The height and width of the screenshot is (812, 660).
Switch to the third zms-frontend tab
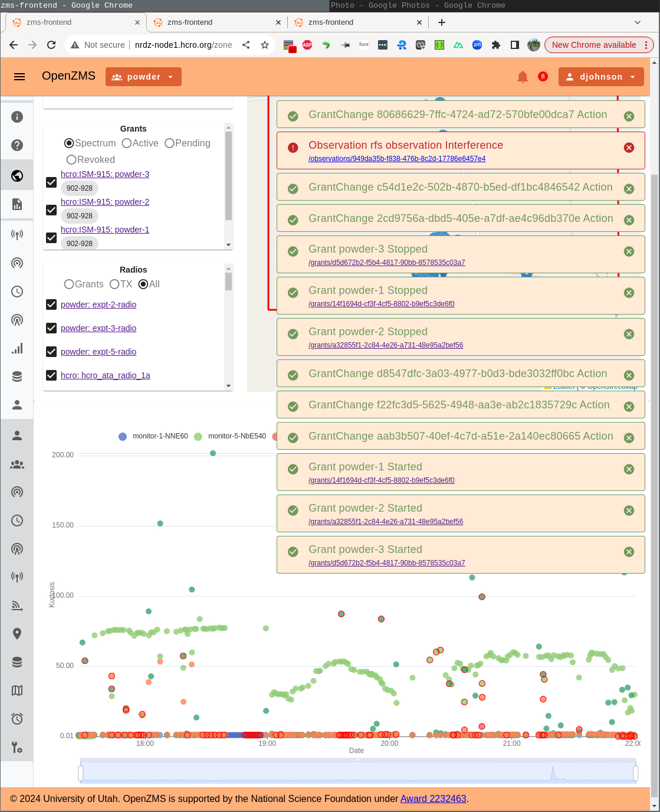[358, 22]
